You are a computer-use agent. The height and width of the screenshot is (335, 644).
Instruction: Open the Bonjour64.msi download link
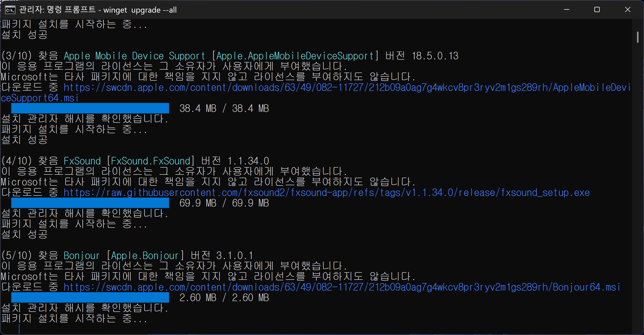(x=341, y=287)
